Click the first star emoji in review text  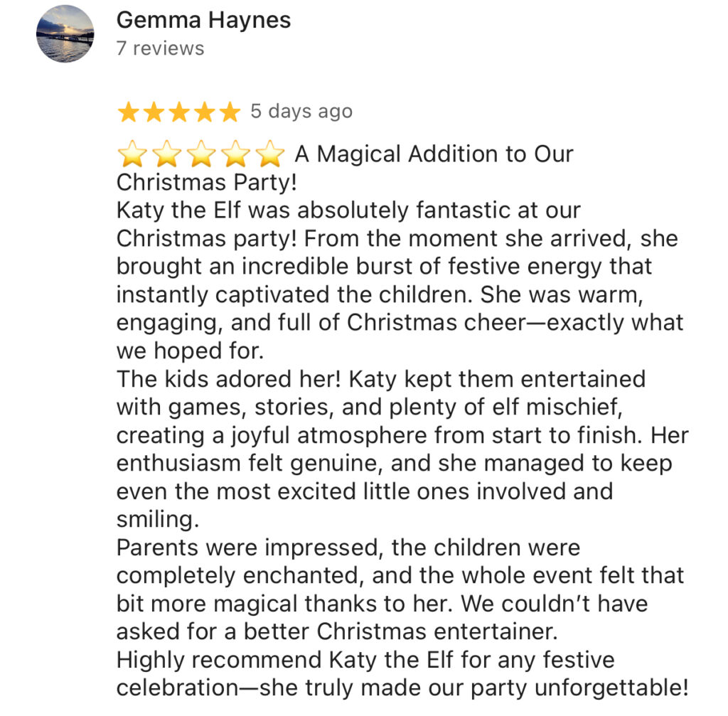(132, 154)
